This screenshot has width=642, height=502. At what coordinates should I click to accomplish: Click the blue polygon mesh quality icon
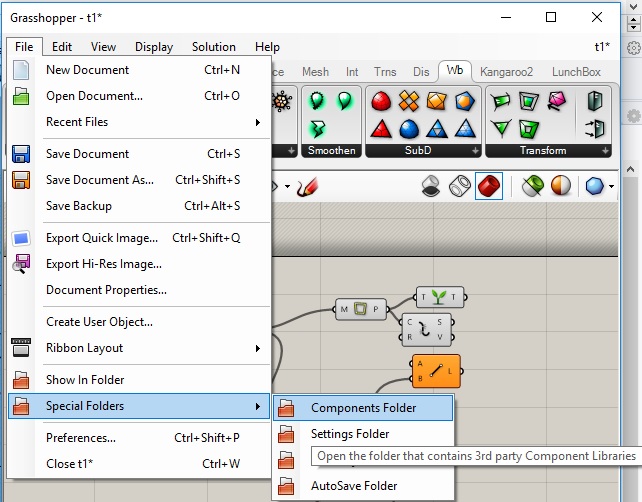pyautogui.click(x=595, y=186)
